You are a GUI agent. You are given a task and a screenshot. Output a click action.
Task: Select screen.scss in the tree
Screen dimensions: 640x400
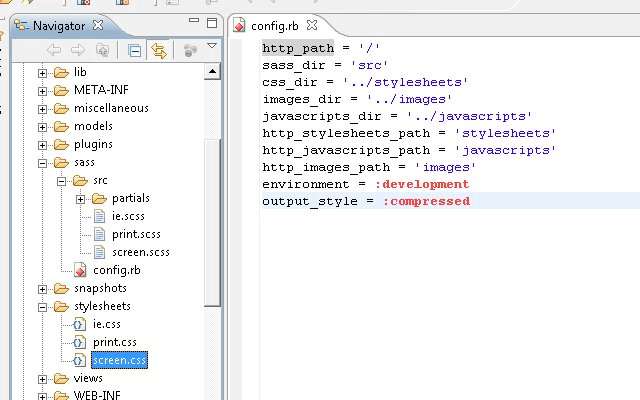pos(141,253)
